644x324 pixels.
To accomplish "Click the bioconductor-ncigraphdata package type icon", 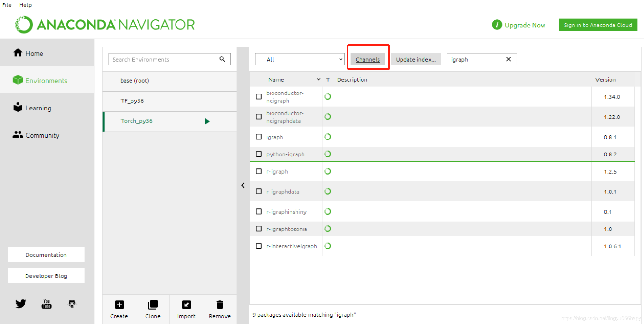I will click(x=328, y=117).
